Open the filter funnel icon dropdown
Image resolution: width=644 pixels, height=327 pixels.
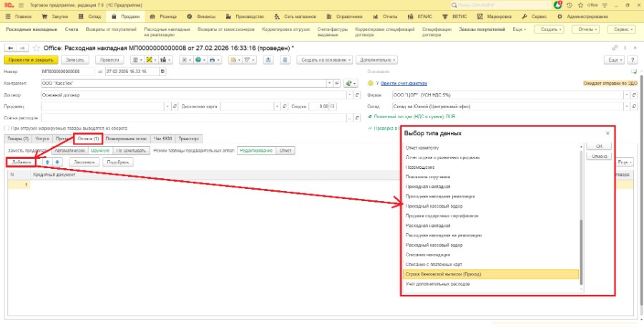pyautogui.click(x=249, y=60)
